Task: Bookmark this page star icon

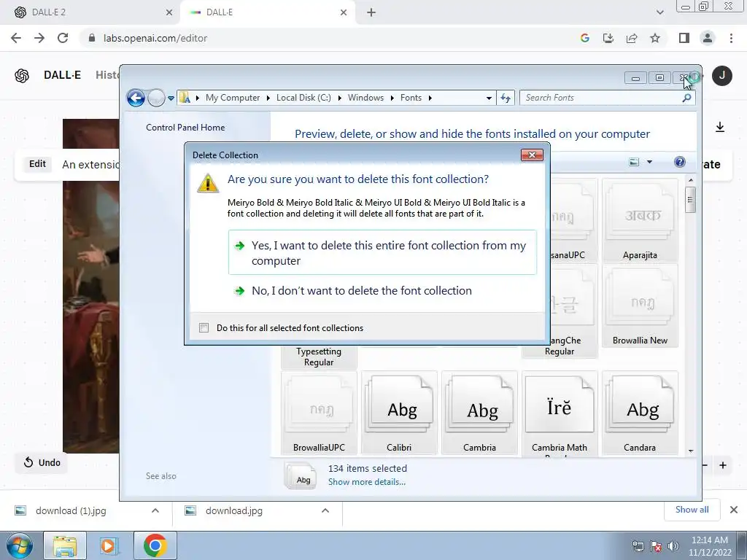Action: tap(655, 38)
